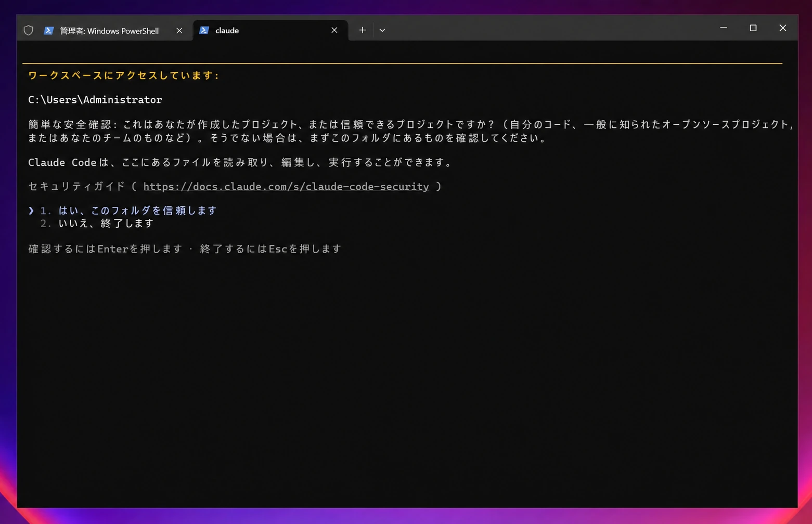Click the Claude Code description line
Screen dimensions: 812x524
pos(240,163)
